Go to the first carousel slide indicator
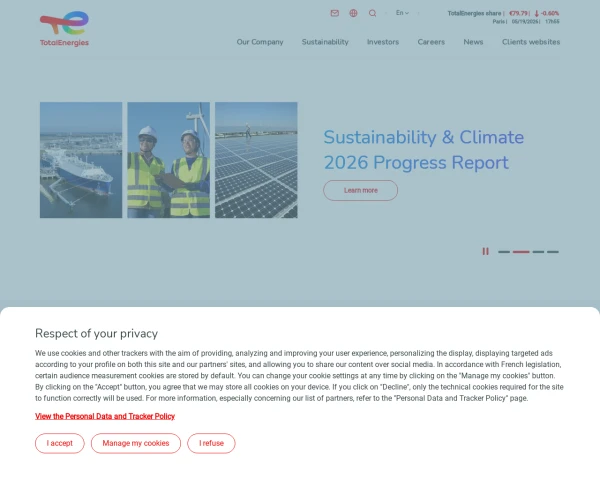The height and width of the screenshot is (480, 600). pos(504,252)
